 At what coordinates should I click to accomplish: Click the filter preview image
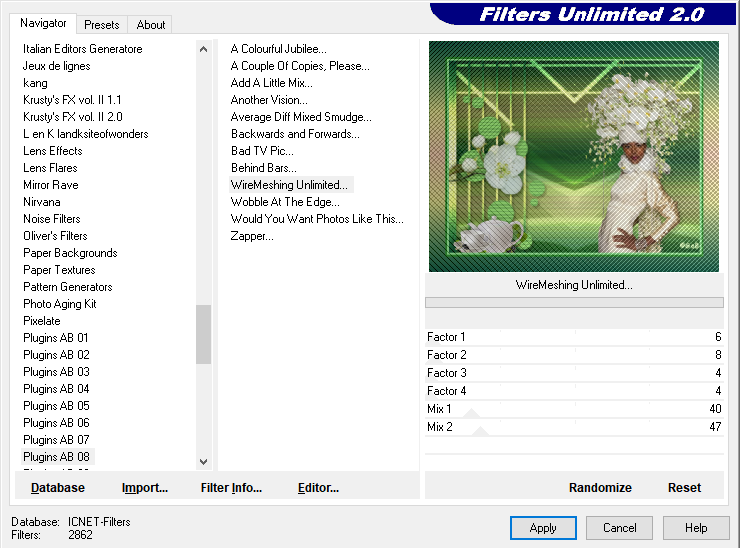point(574,156)
